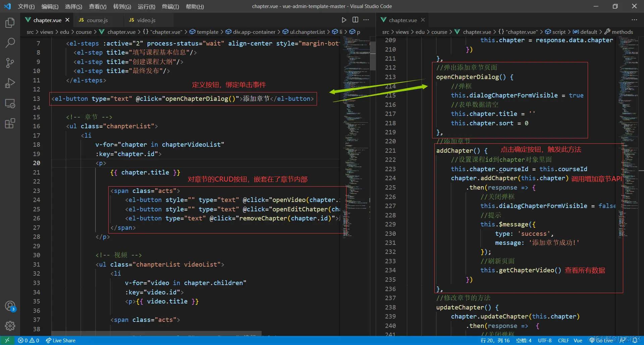
Task: Switch to the video.js tab
Action: click(146, 20)
